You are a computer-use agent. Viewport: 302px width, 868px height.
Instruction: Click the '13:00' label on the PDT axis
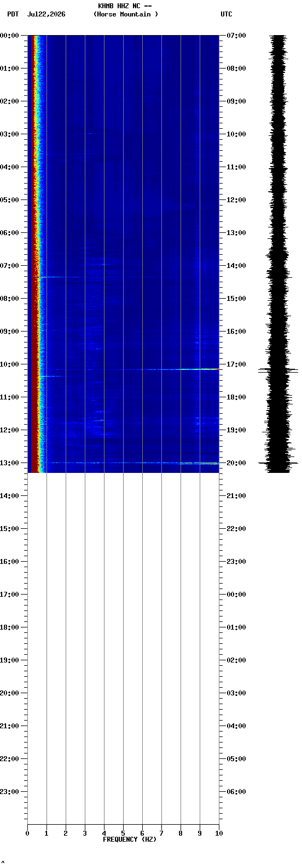coord(9,463)
